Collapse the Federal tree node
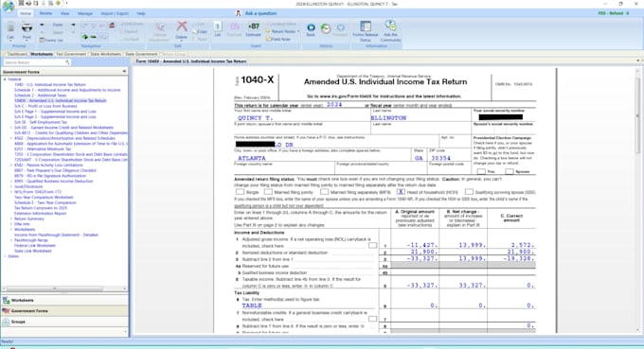The width and height of the screenshot is (644, 349). [x=5, y=79]
